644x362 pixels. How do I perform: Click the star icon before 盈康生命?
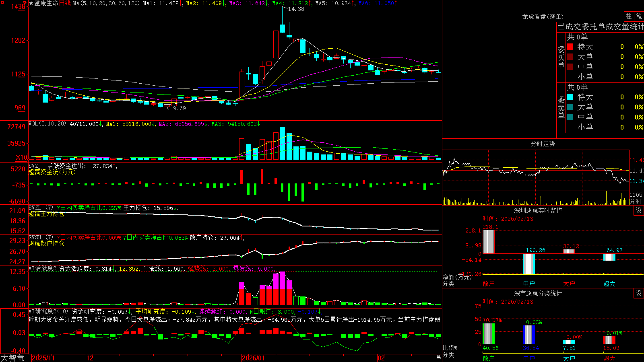click(x=31, y=3)
